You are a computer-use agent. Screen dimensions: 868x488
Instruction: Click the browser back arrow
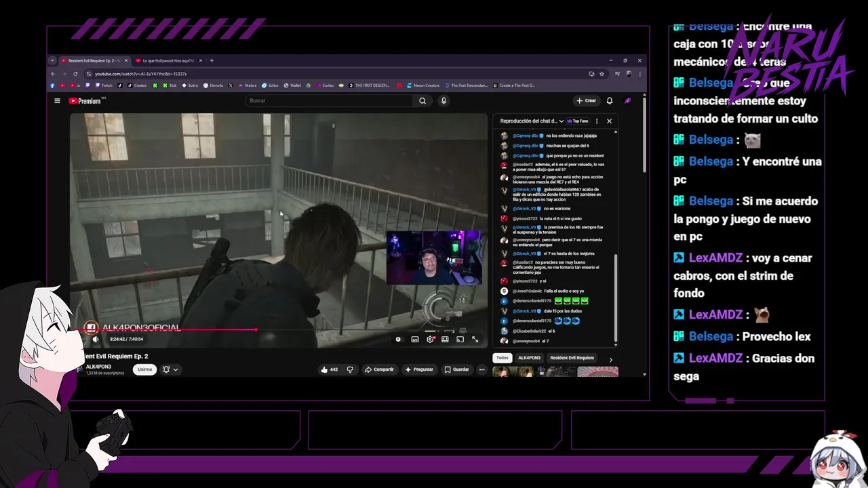(53, 74)
